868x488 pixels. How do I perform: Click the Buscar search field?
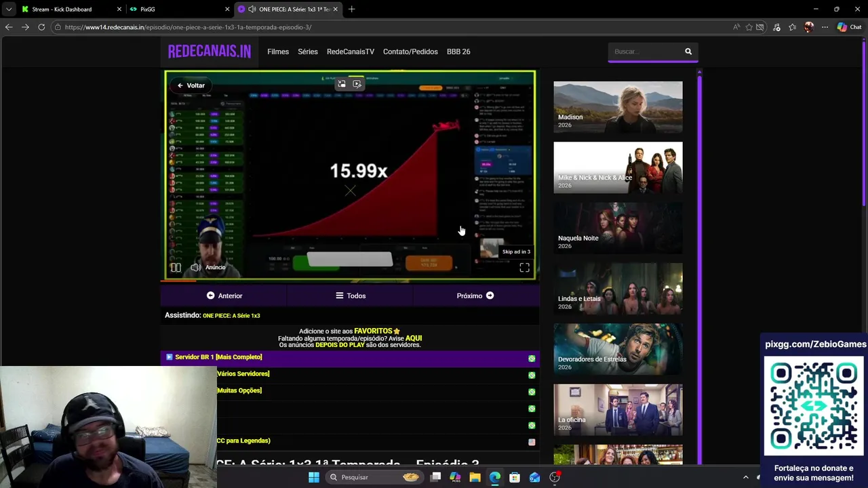[644, 52]
